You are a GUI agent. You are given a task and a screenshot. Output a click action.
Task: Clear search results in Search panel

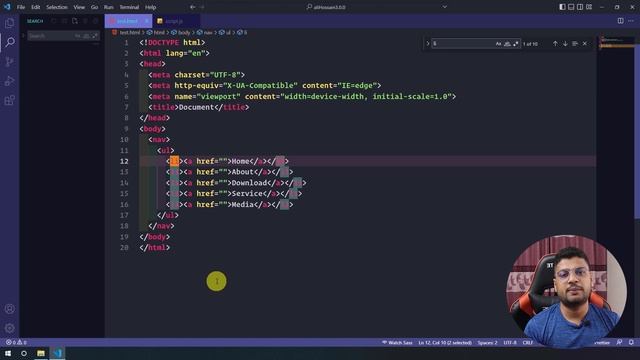[x=64, y=21]
